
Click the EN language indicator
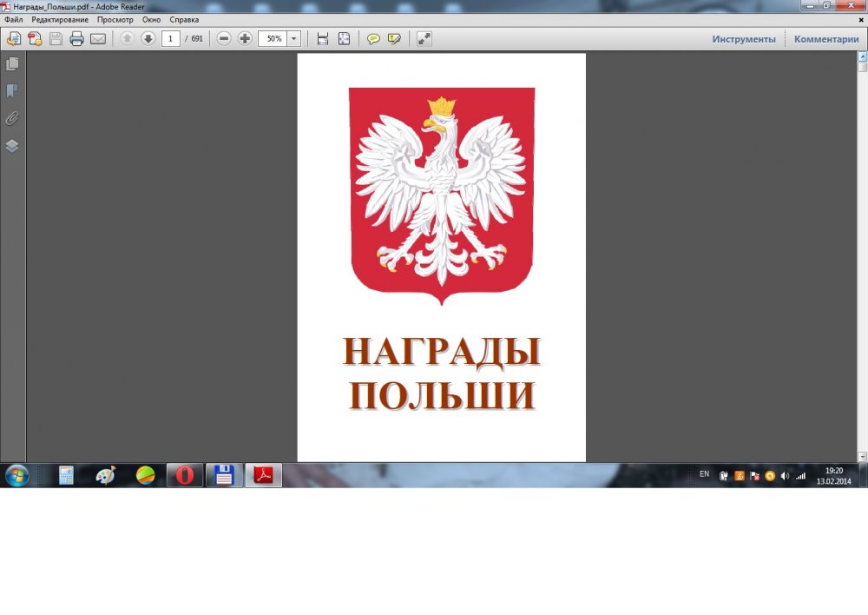704,474
